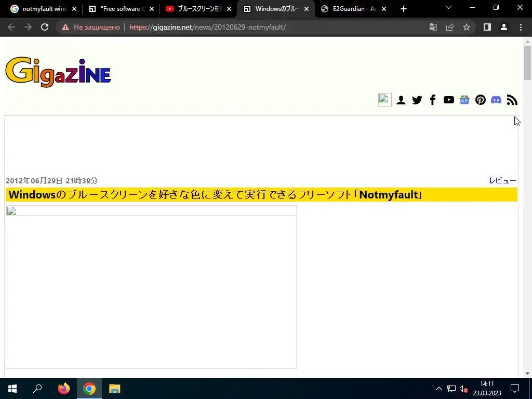The height and width of the screenshot is (399, 532).
Task: Open a new browser tab
Action: pyautogui.click(x=403, y=9)
